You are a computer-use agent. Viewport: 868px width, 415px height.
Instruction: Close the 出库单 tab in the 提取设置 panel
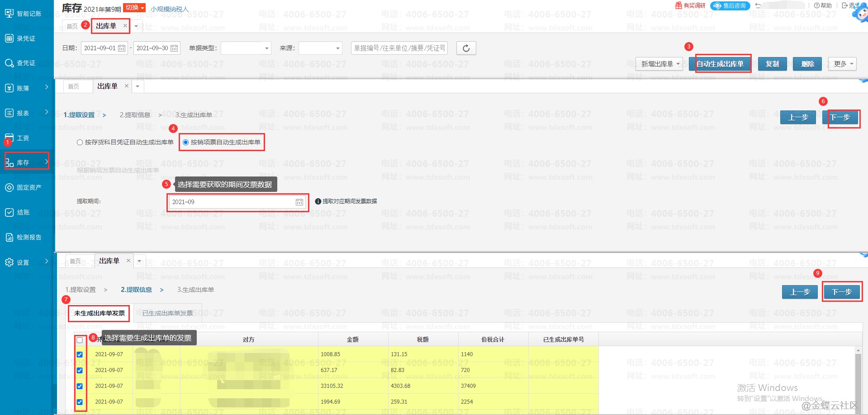point(127,86)
